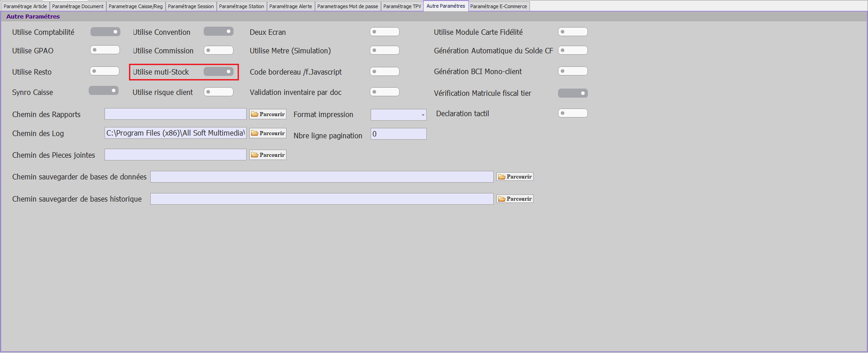868x353 pixels.
Task: Turn off the Synro Caisse switch
Action: (104, 90)
